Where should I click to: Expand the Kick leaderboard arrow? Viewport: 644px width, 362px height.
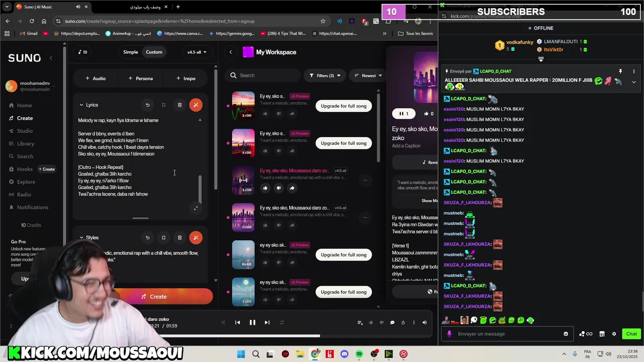(x=541, y=59)
